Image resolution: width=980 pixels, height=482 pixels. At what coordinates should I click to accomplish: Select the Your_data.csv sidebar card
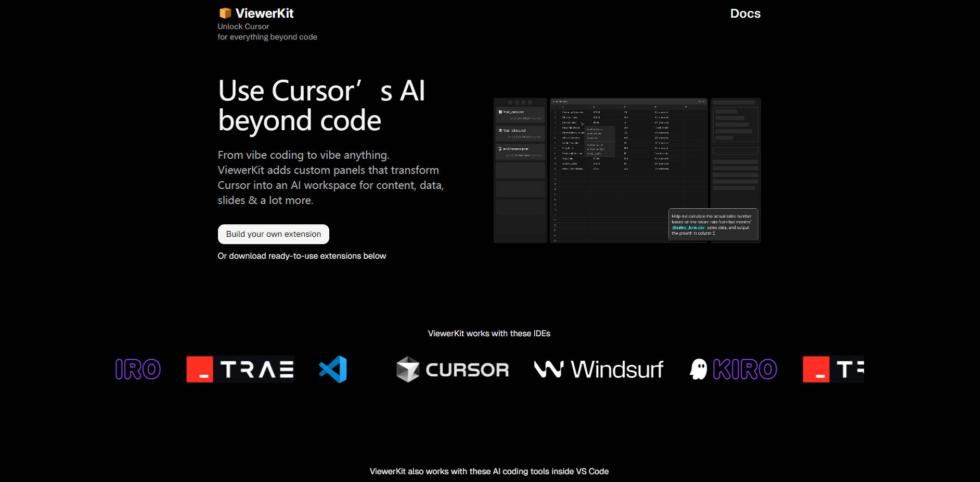520,115
